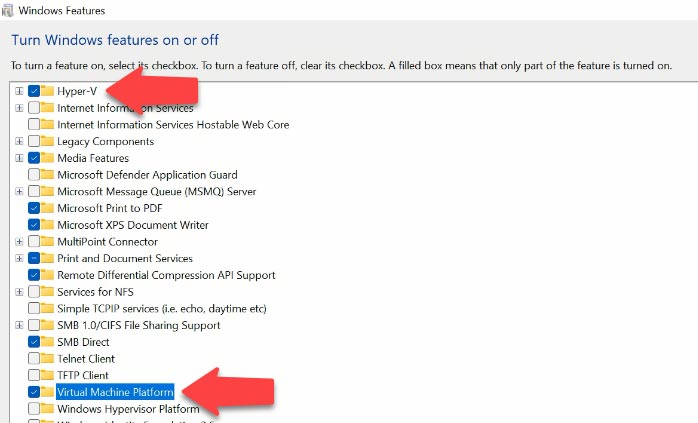Uncheck the Hyper-V checkbox
This screenshot has width=698, height=423.
coord(34,91)
